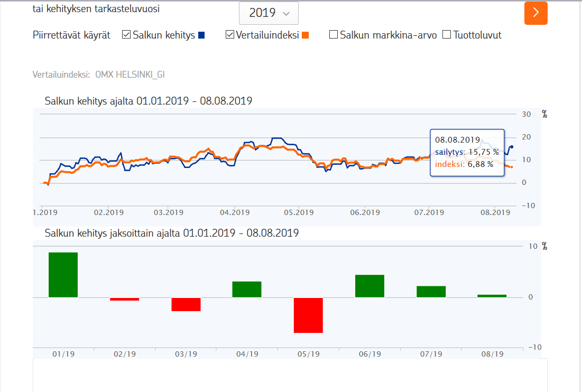582x392 pixels.
Task: Click the blue end-point marker on line chart
Action: [x=512, y=147]
